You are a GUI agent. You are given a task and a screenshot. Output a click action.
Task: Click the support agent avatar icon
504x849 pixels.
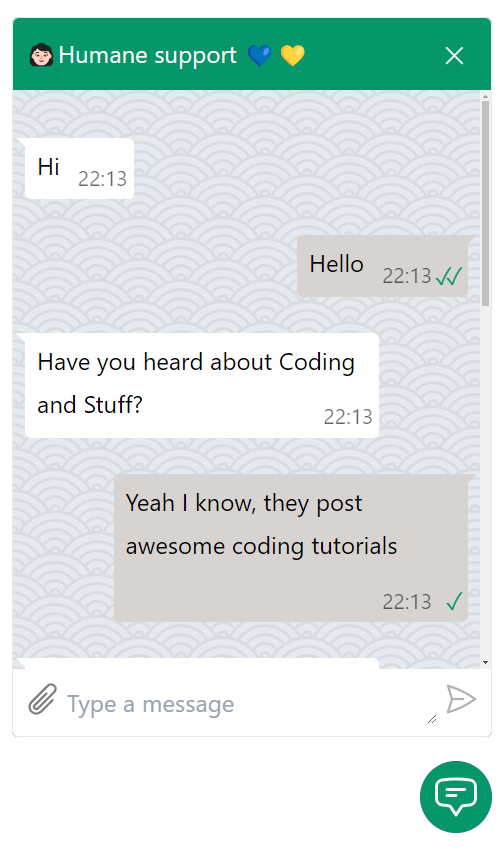coord(41,55)
